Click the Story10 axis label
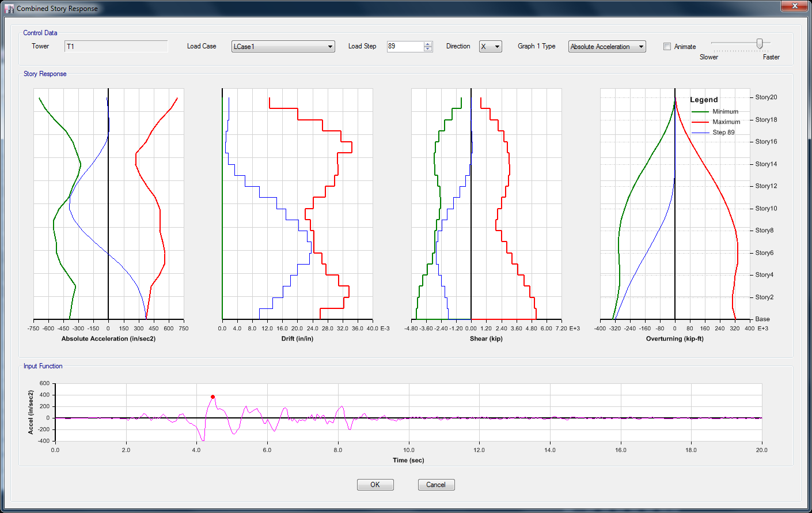The image size is (812, 513). [766, 209]
